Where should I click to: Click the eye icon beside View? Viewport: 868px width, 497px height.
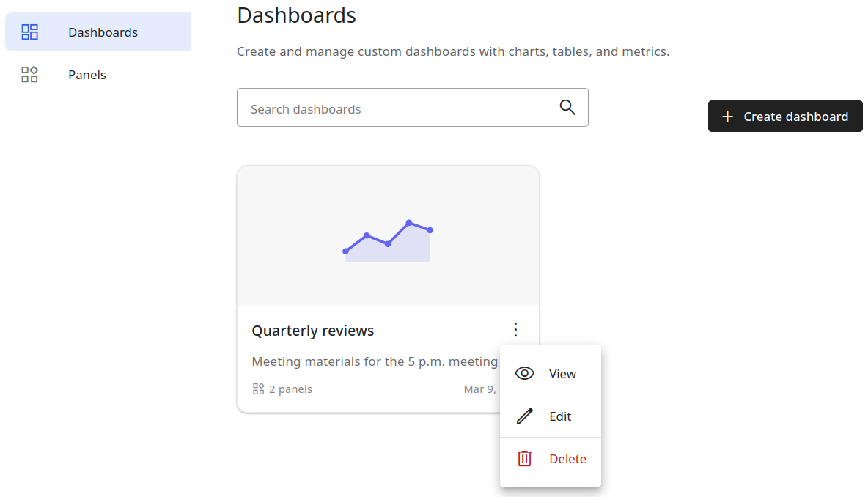point(524,374)
